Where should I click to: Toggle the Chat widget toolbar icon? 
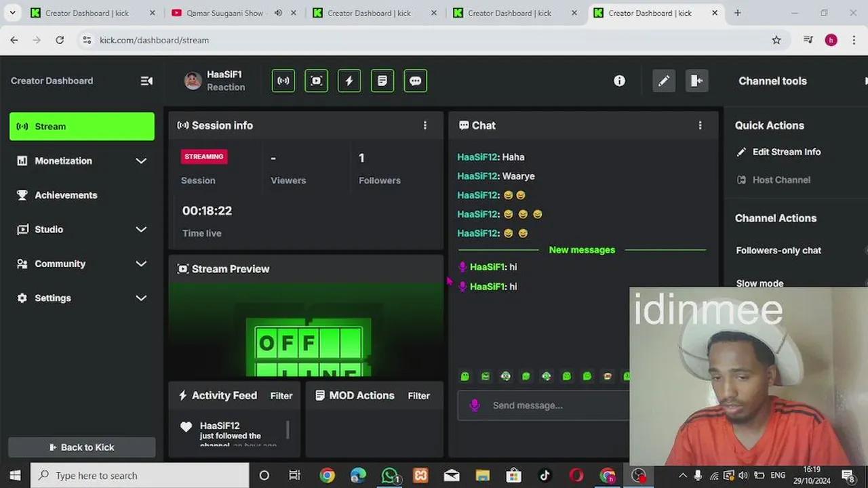[416, 81]
